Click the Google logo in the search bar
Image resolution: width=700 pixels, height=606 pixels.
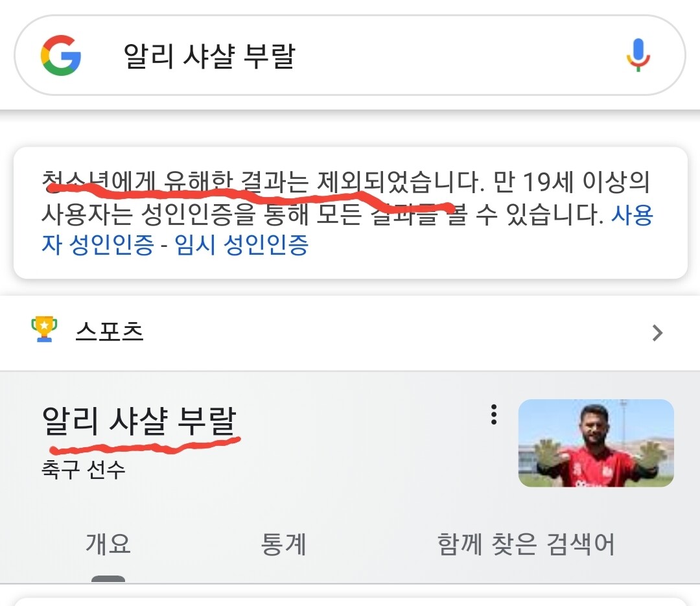(x=61, y=56)
